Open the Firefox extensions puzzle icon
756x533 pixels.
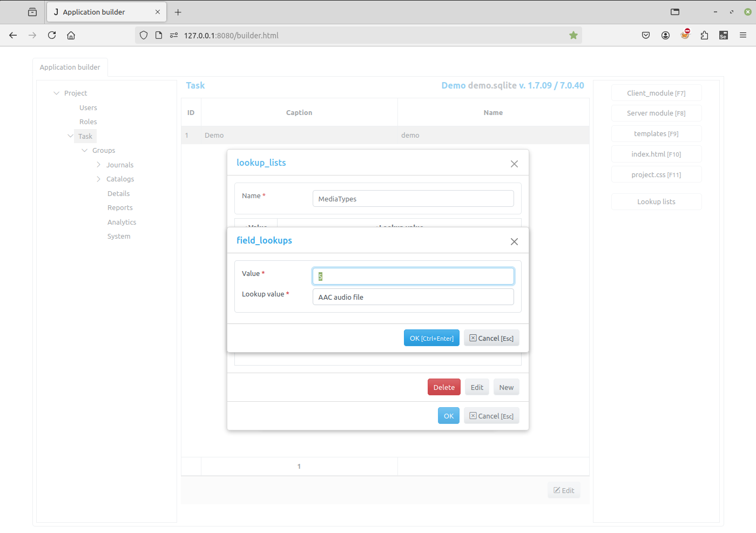[x=704, y=35]
